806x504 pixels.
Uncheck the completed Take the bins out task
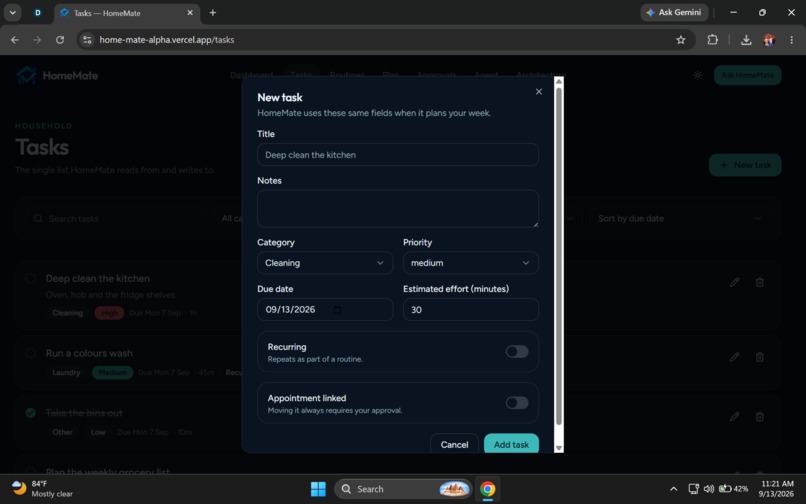click(31, 412)
